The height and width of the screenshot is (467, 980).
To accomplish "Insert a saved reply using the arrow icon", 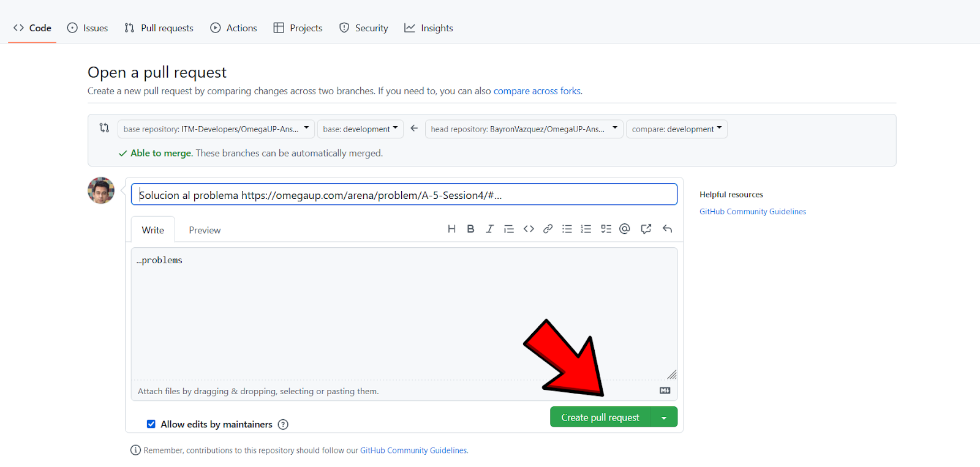I will point(667,229).
